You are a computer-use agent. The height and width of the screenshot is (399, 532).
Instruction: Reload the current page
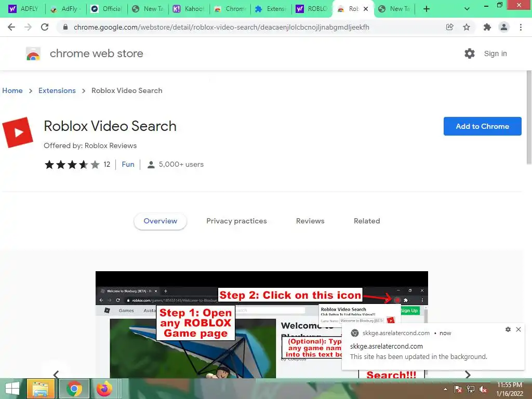(45, 27)
